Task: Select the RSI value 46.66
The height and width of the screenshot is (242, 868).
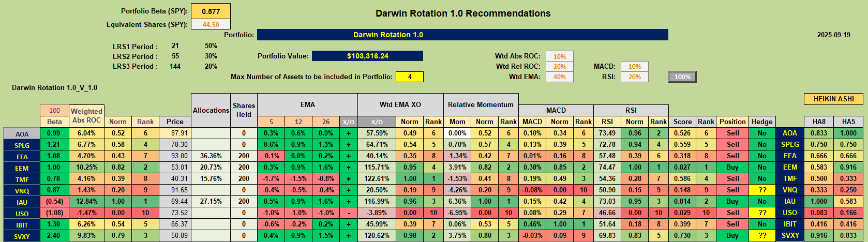Action: pyautogui.click(x=607, y=213)
